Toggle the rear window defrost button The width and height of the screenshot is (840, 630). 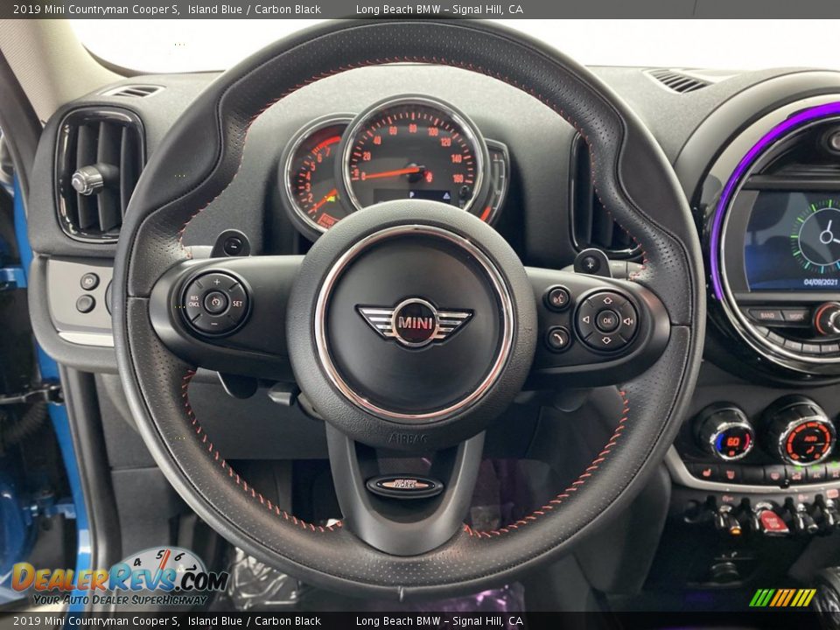(x=775, y=476)
